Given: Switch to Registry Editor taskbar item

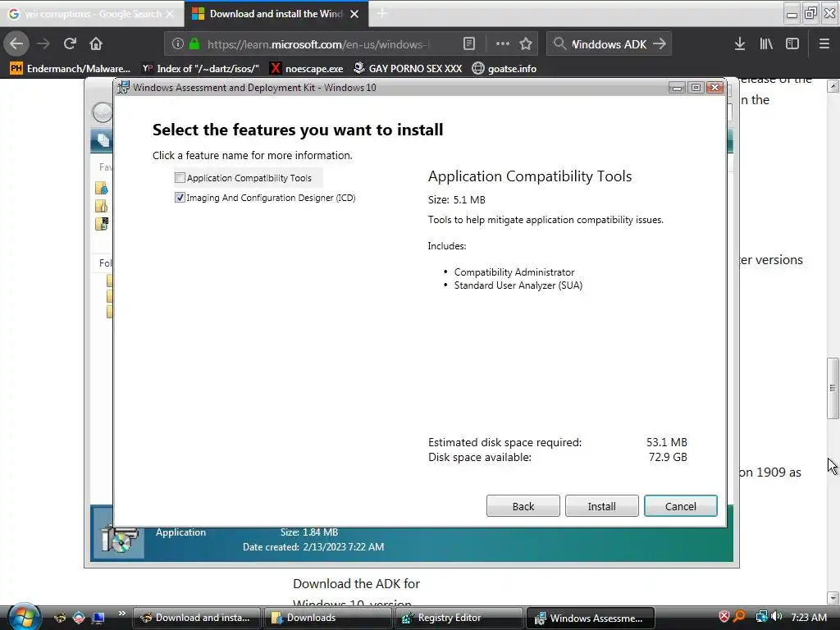Looking at the screenshot, I should [459, 618].
